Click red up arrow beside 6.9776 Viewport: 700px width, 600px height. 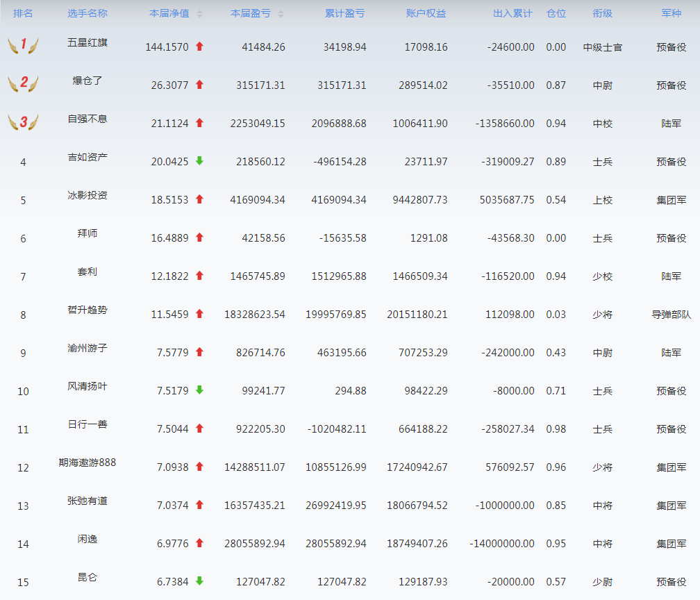click(x=199, y=543)
